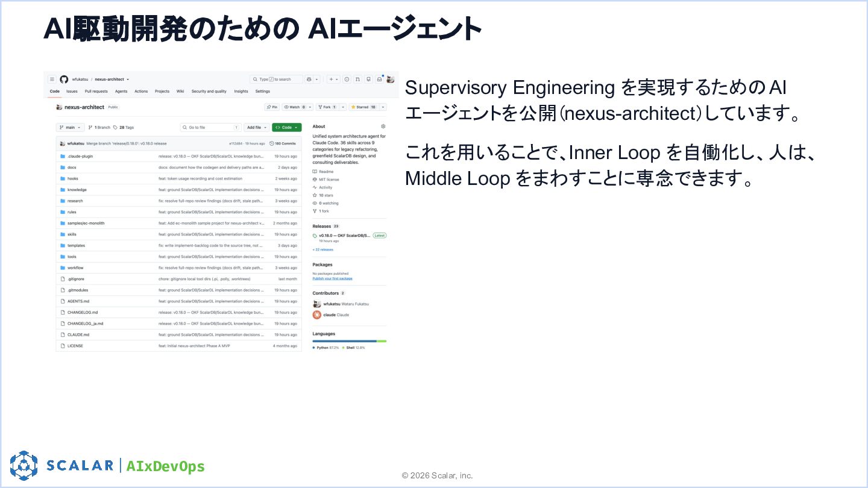868x488 pixels.
Task: Click the docs folder icon
Action: pos(62,167)
